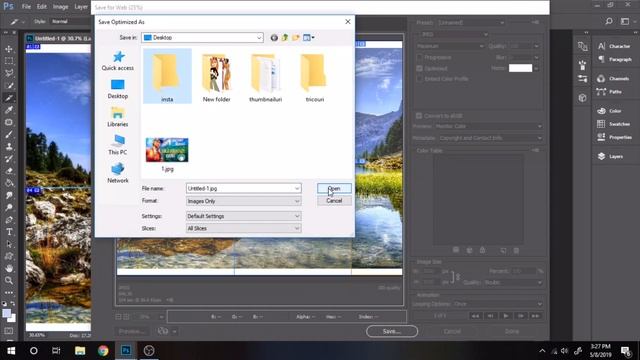Select This PC in places bar
This screenshot has height=360, width=640.
(x=118, y=145)
